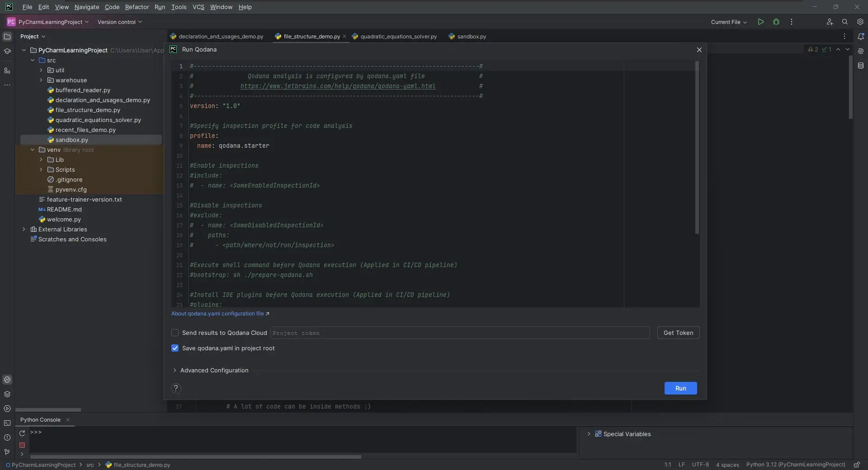
Task: Click the blue Run button
Action: pyautogui.click(x=680, y=389)
